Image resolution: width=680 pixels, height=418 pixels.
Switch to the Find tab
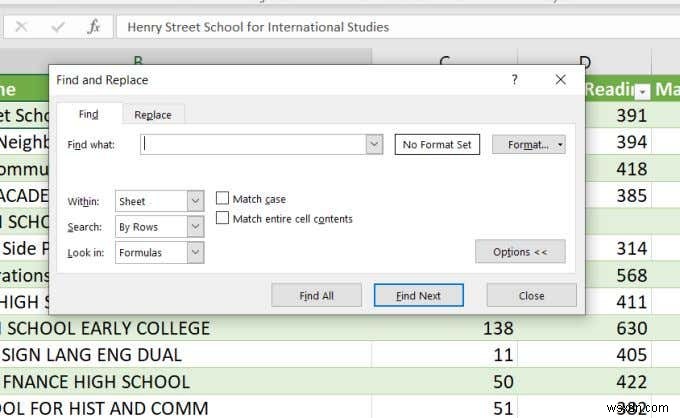coord(89,114)
